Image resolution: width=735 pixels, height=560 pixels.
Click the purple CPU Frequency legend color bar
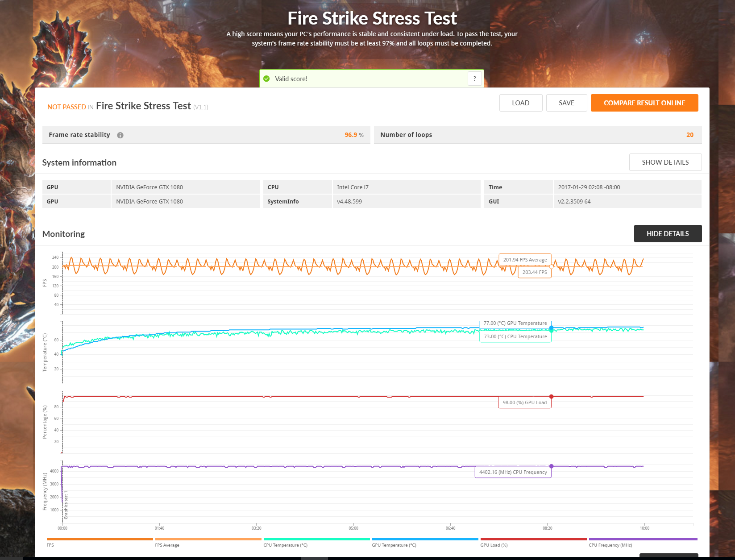[x=643, y=539]
